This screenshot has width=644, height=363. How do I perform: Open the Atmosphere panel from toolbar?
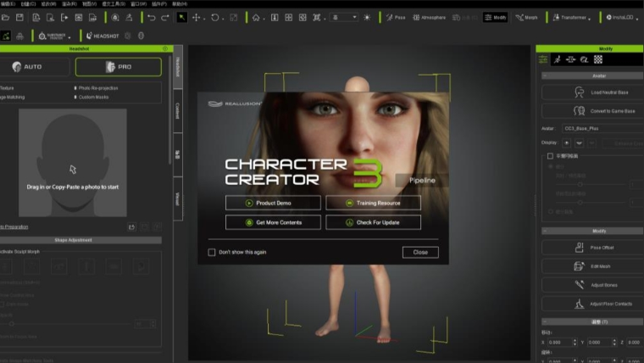[430, 17]
